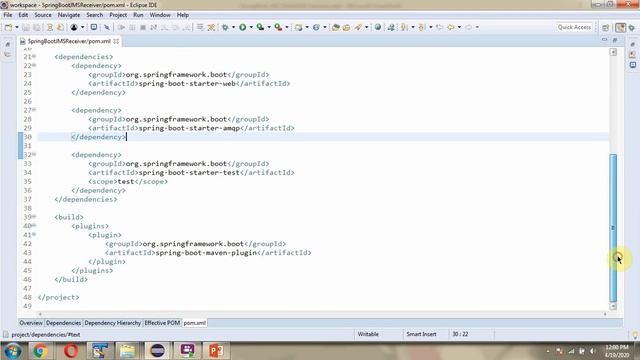Collapse the dependency fold at line 27
Screen dimensions: 640x360
tap(34, 109)
